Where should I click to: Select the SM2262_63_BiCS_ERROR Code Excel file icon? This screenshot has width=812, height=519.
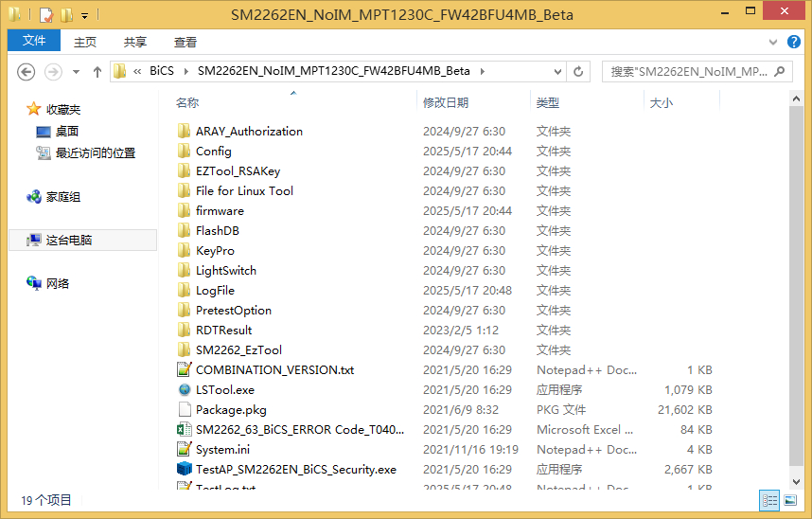click(185, 430)
